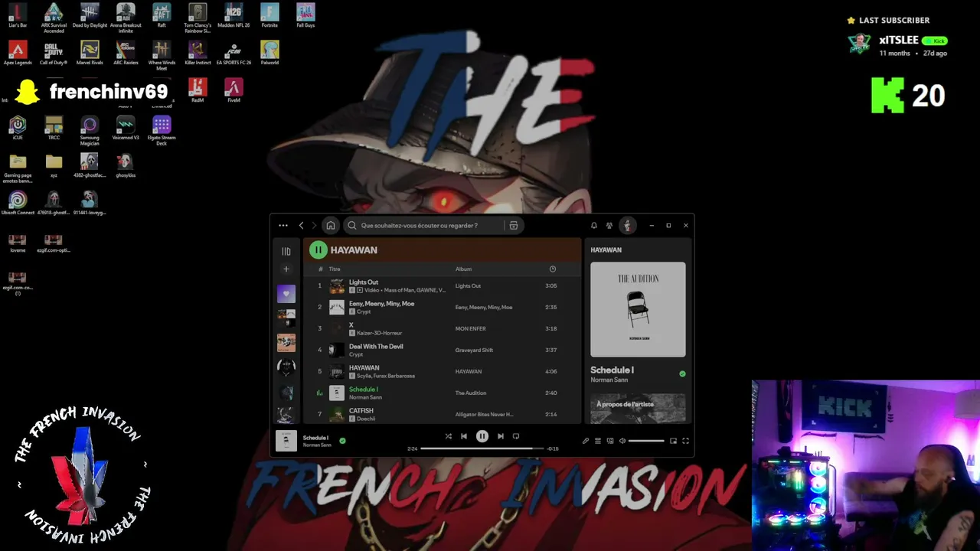Open FiveM desktop shortcut
The width and height of the screenshot is (980, 551).
[x=234, y=90]
